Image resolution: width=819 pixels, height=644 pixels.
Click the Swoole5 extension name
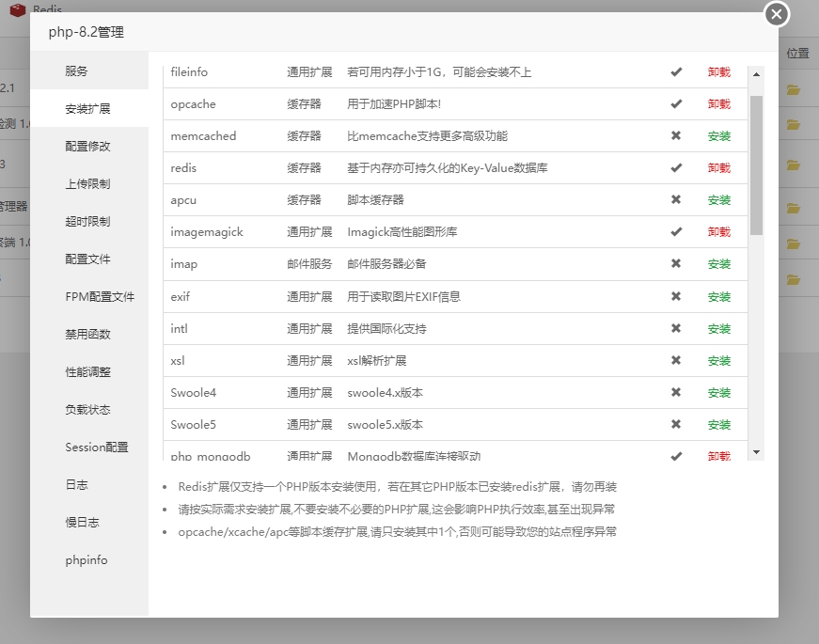click(x=194, y=424)
